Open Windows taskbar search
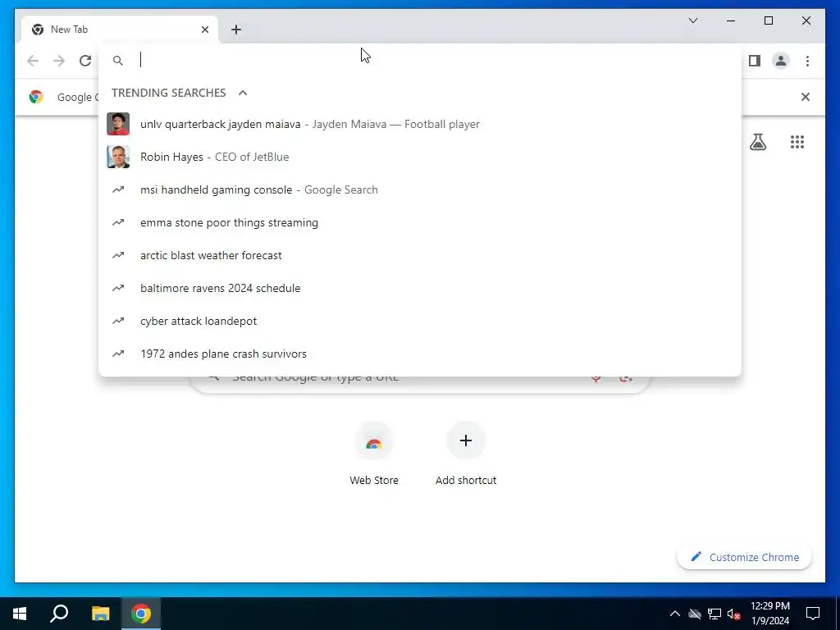Screen dimensions: 840x630 coord(59,614)
